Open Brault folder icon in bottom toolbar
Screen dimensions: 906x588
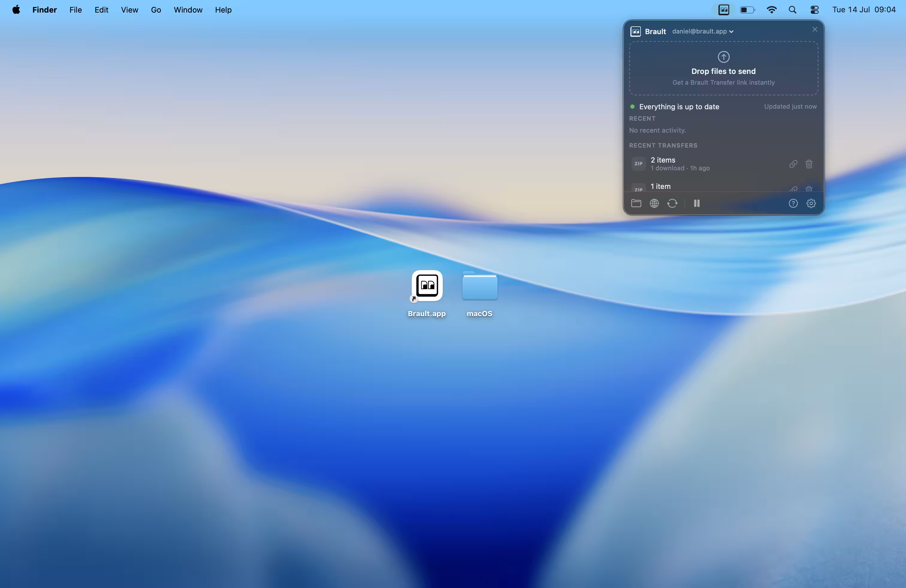(636, 203)
